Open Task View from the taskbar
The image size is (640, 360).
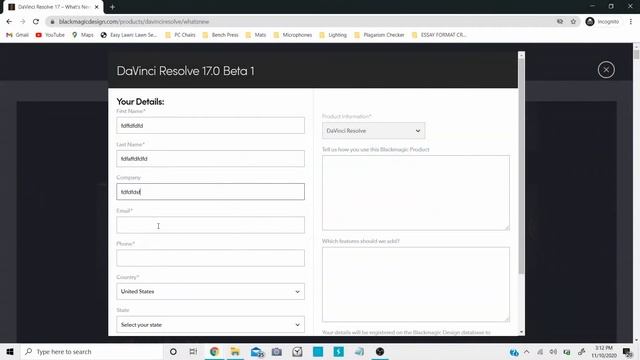click(x=193, y=351)
